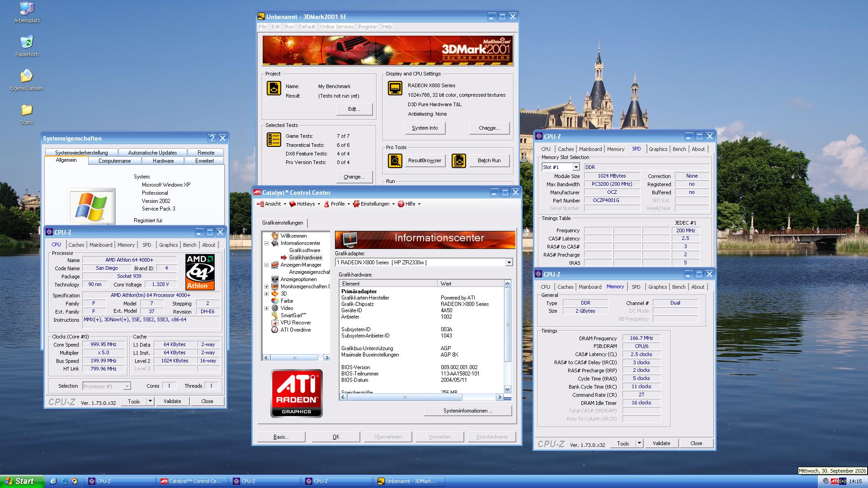Click the Unbenannt 3DMark taskbar button

[x=410, y=481]
